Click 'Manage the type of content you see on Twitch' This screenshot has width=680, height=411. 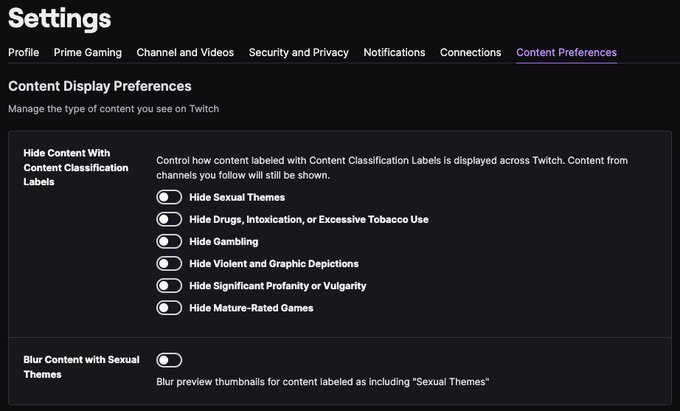coord(114,109)
